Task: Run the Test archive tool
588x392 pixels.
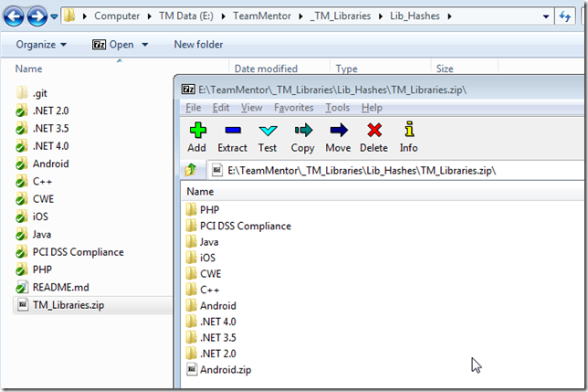Action: point(268,132)
